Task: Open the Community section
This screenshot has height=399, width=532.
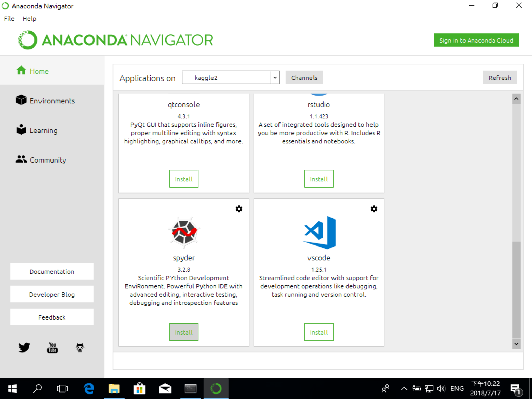Action: click(x=48, y=160)
